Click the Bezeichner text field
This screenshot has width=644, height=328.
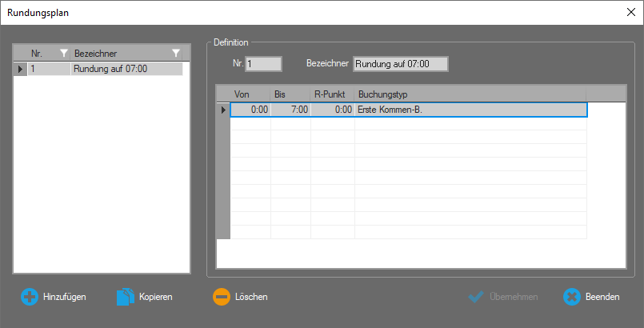click(400, 64)
